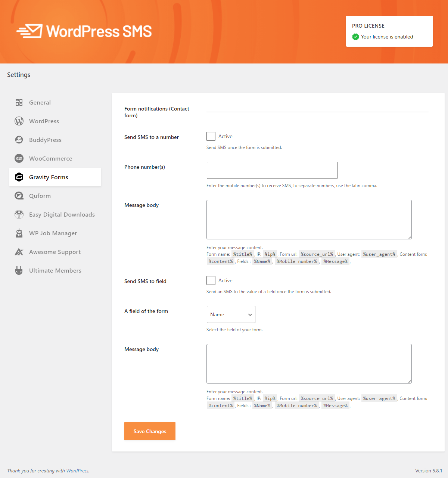Click the Active label for Send SMS to a number

[x=225, y=136]
